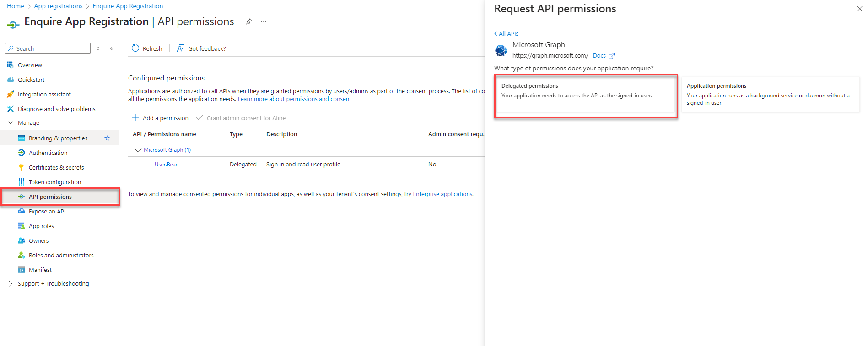Open API permissions menu item
868x346 pixels.
click(x=60, y=197)
